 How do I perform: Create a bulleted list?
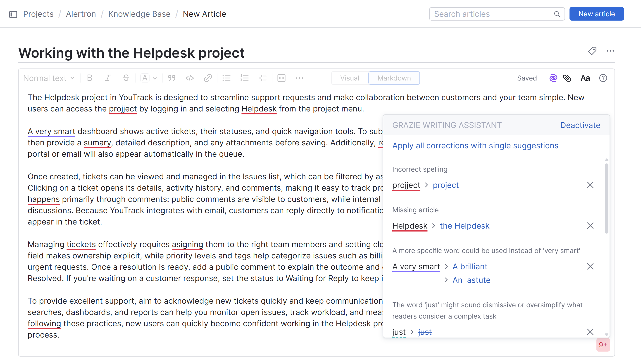(226, 78)
